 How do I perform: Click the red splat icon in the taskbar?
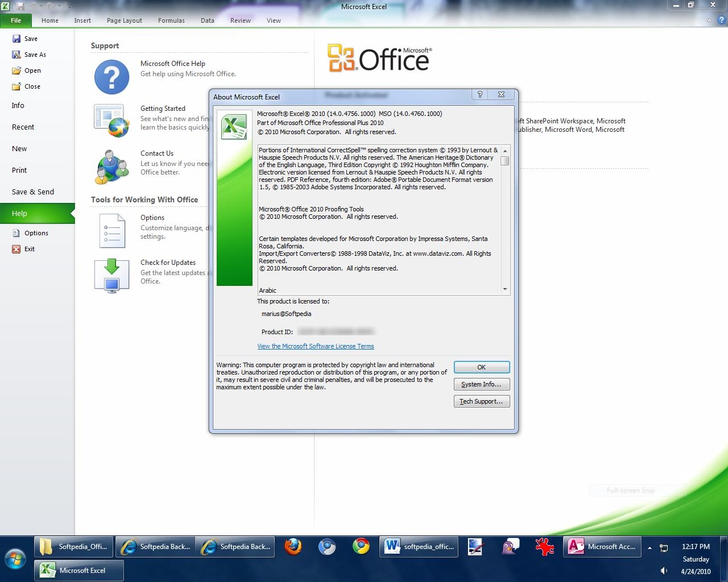pos(544,547)
